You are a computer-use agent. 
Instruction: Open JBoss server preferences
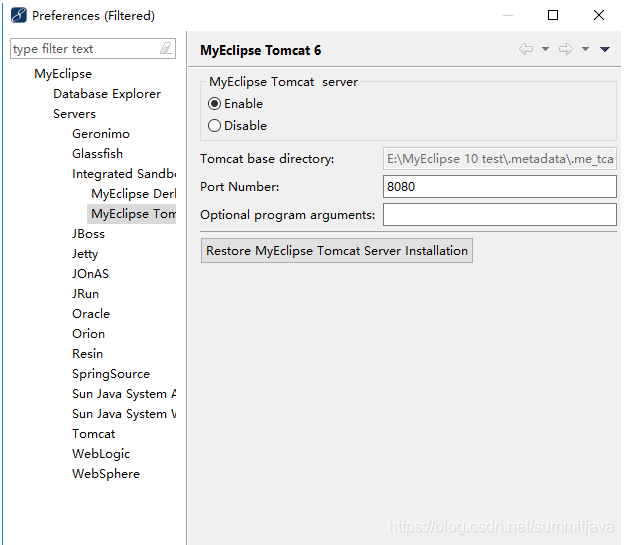pos(88,234)
